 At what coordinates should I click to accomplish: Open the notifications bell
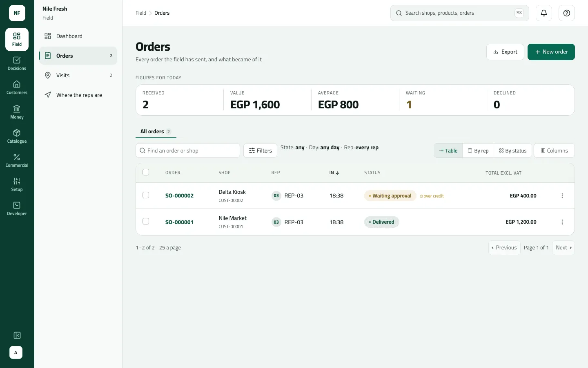tap(544, 13)
